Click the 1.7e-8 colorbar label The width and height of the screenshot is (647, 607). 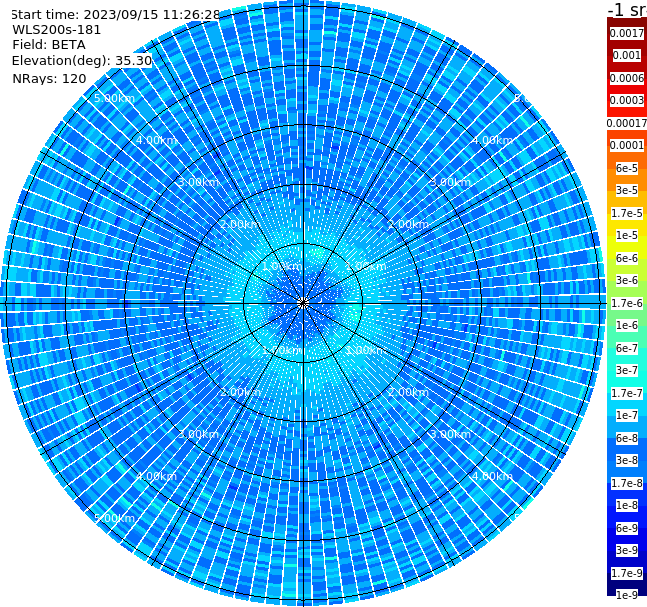pos(627,483)
